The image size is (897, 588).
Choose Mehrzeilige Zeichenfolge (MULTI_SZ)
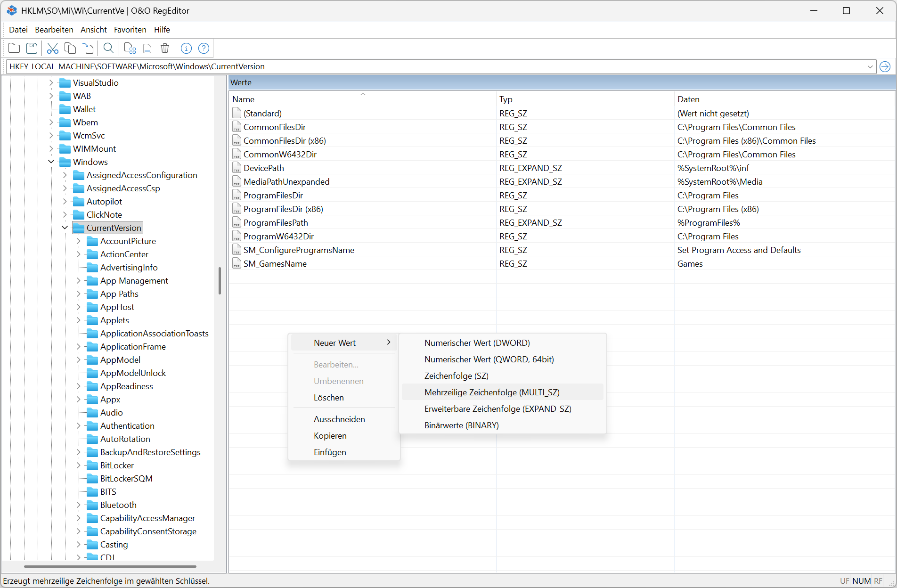(x=502, y=392)
